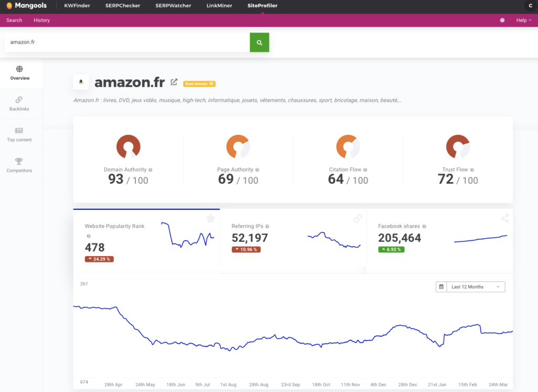Select the SiteProfiler tab
This screenshot has width=538, height=392.
point(263,5)
